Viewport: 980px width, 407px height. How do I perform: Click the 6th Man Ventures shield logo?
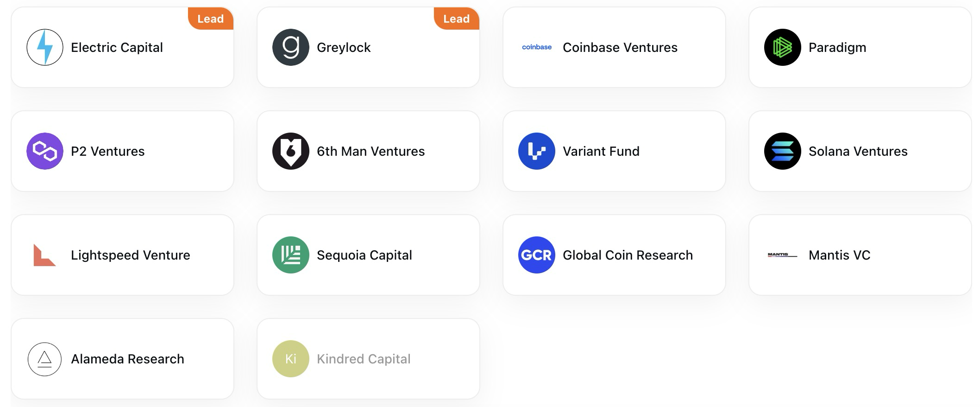pyautogui.click(x=291, y=151)
